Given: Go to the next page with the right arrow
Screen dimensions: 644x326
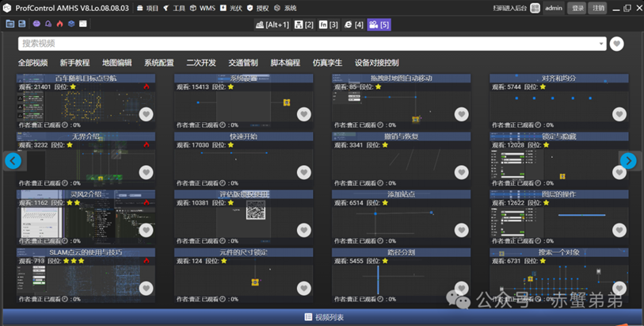Looking at the screenshot, I should click(628, 161).
